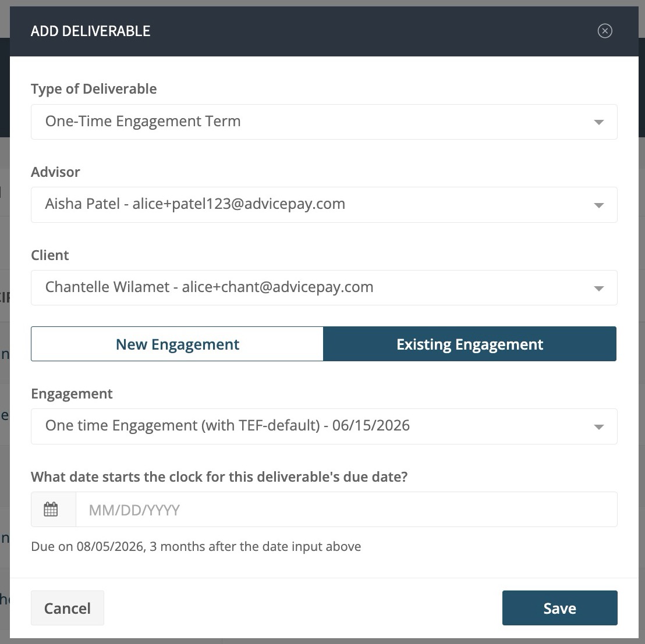Open One-Time Engagement Term selection
645x644 pixels.
tap(324, 122)
